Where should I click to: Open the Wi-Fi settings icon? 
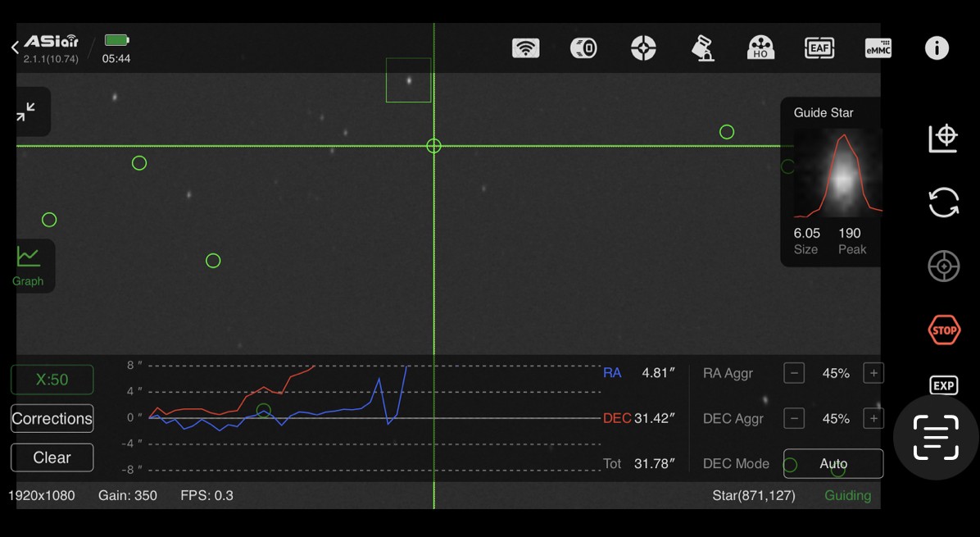[x=525, y=48]
